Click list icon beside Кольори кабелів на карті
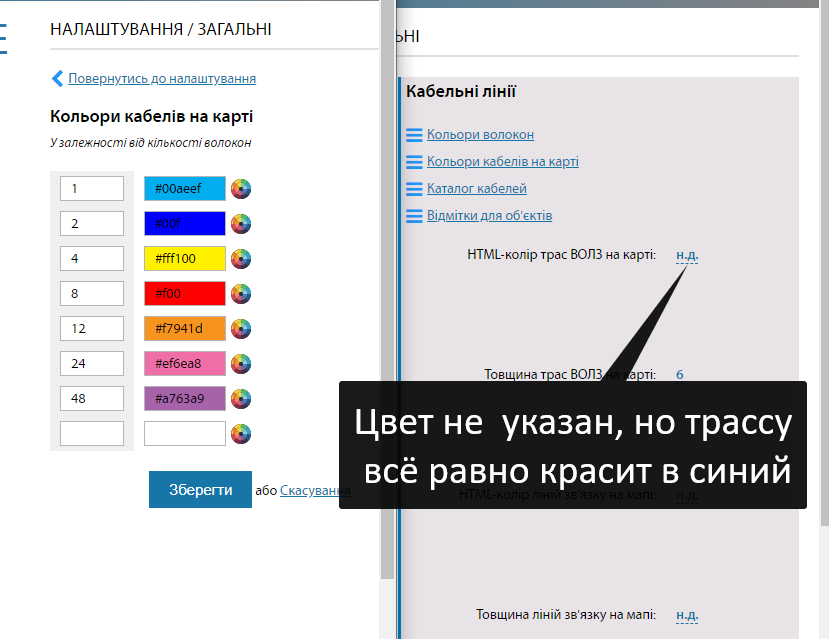829x639 pixels. [414, 162]
